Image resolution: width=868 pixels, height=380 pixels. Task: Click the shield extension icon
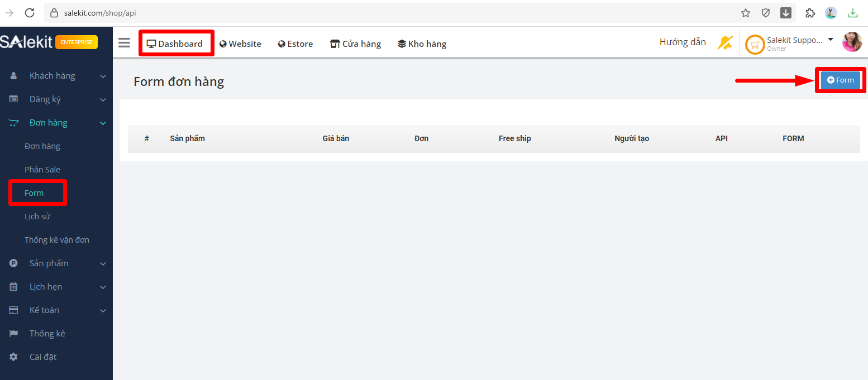(x=766, y=12)
